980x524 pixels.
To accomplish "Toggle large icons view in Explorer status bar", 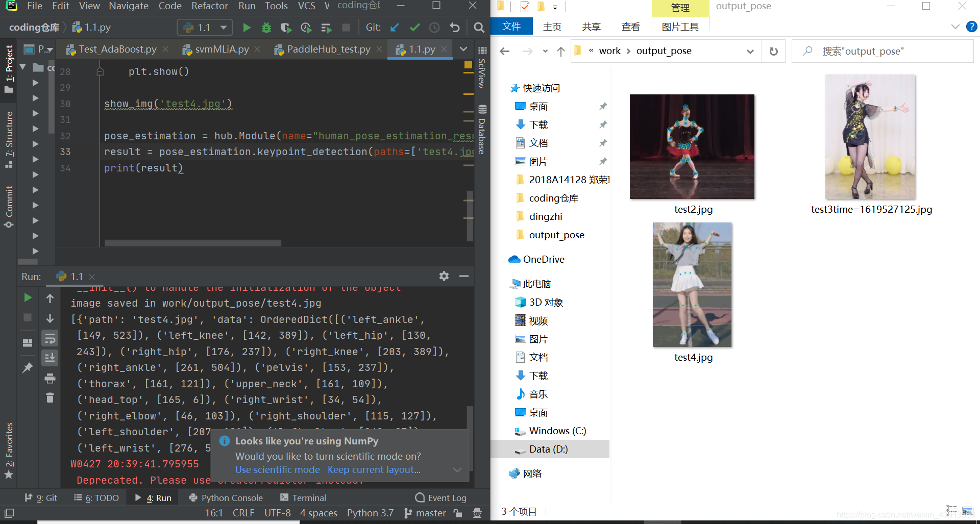I will (x=968, y=511).
